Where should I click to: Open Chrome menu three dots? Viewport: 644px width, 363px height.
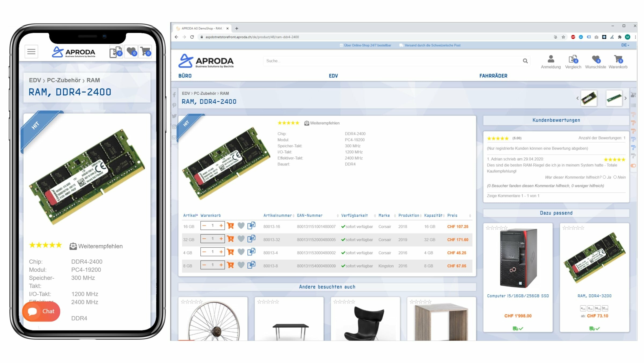(635, 37)
